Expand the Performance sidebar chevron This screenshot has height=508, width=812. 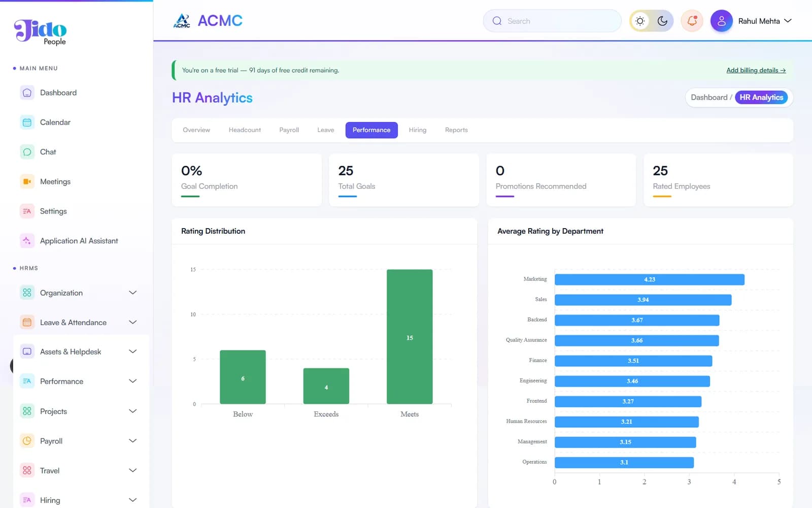133,381
